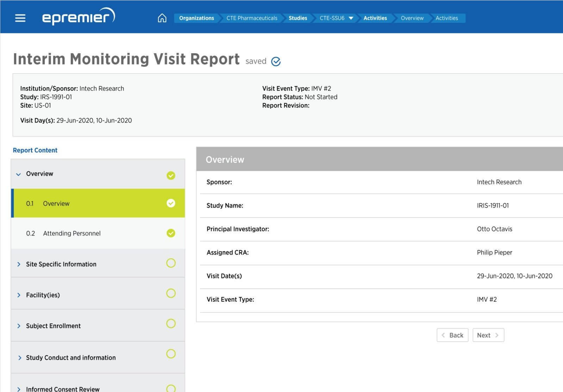Select the Facility(ies) section label
Viewport: 563px width, 392px height.
43,295
